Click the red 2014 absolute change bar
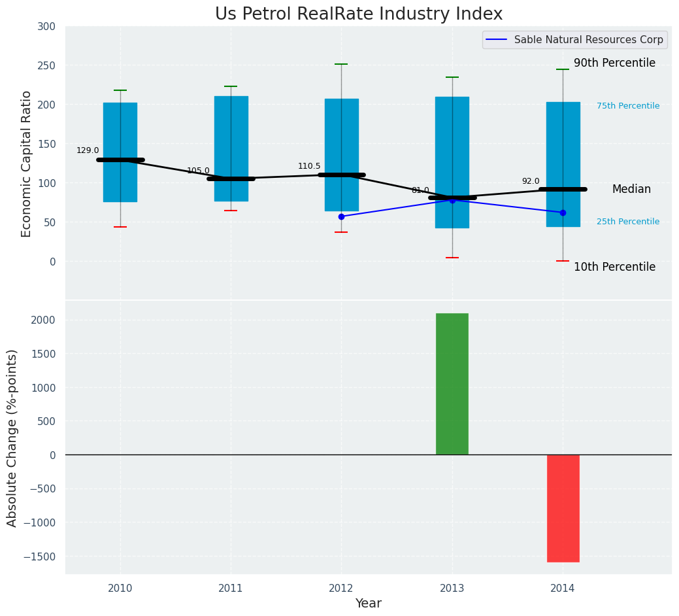 [x=563, y=508]
